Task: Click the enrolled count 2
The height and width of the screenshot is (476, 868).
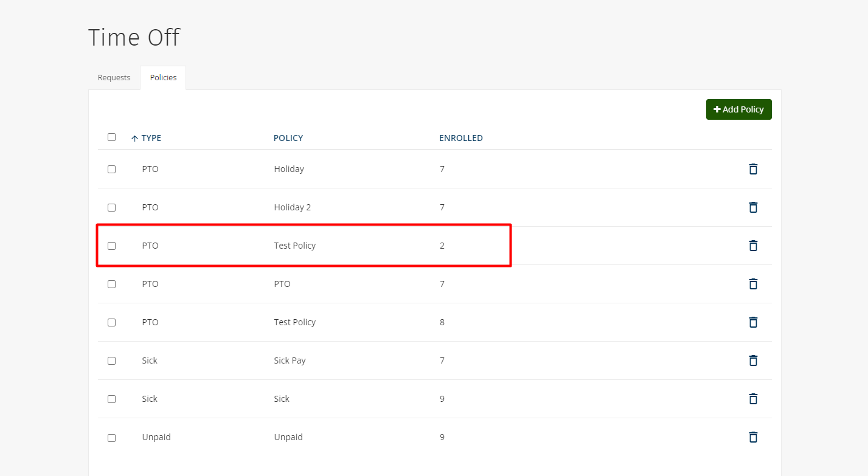Action: click(442, 246)
